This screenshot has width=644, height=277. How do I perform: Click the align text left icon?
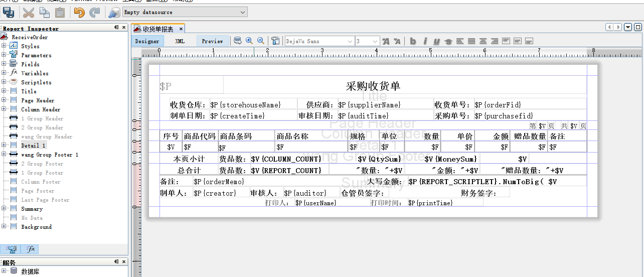460,41
